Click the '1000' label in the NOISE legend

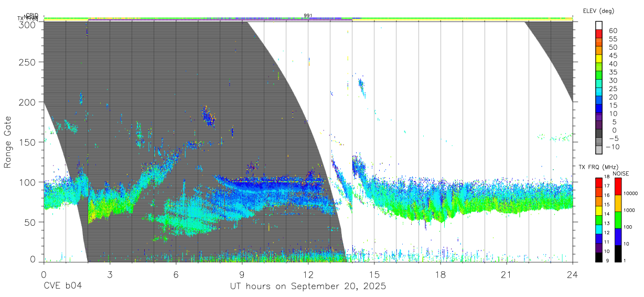click(x=629, y=210)
